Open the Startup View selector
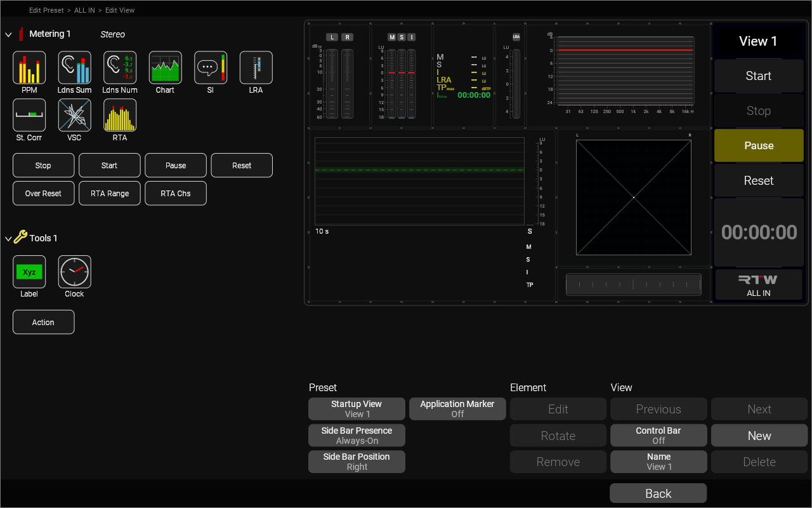The width and height of the screenshot is (812, 508). click(357, 409)
